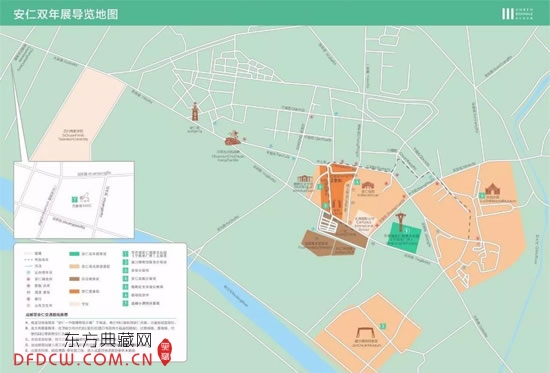Screen dimensions: 550x373
Task: Click green numbered marker beside the castle museum
Action: [482, 195]
